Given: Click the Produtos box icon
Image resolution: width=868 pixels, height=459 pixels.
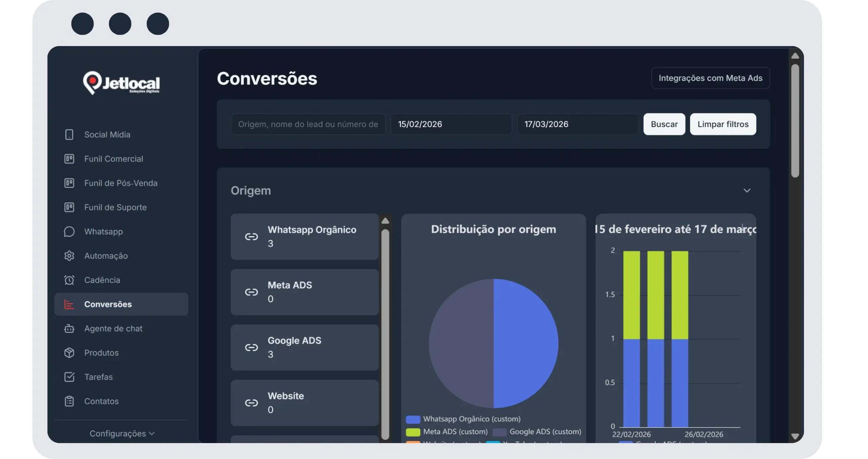Looking at the screenshot, I should point(69,353).
